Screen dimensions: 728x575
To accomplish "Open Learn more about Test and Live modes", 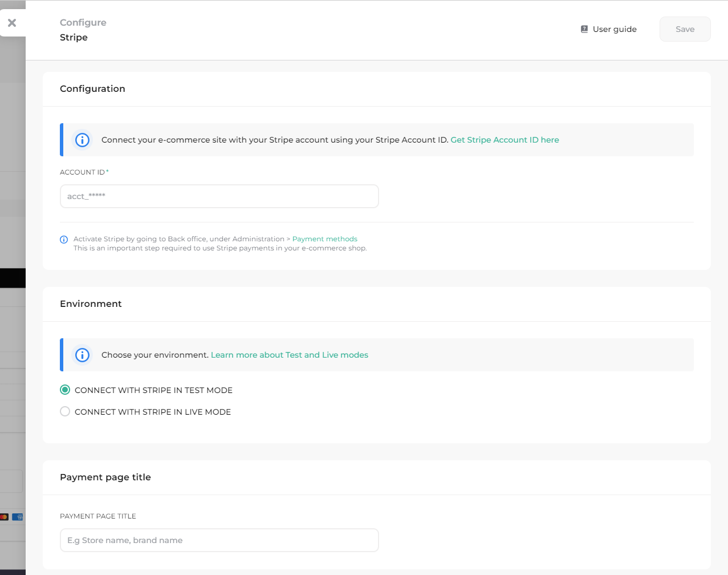I will (290, 355).
